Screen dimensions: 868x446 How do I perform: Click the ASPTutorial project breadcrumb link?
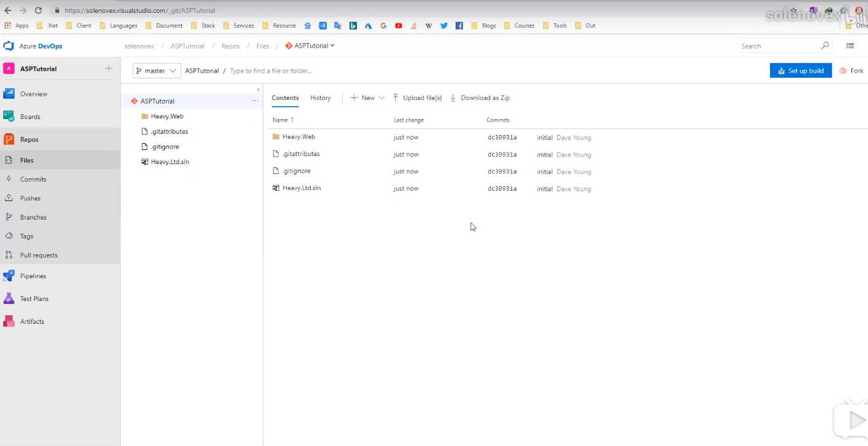(x=187, y=46)
